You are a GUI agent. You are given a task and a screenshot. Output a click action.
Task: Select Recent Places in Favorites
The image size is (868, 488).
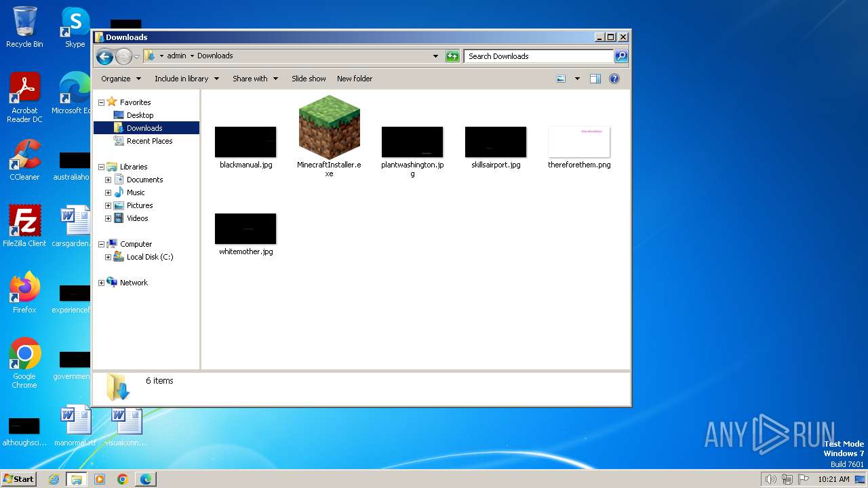click(x=149, y=141)
